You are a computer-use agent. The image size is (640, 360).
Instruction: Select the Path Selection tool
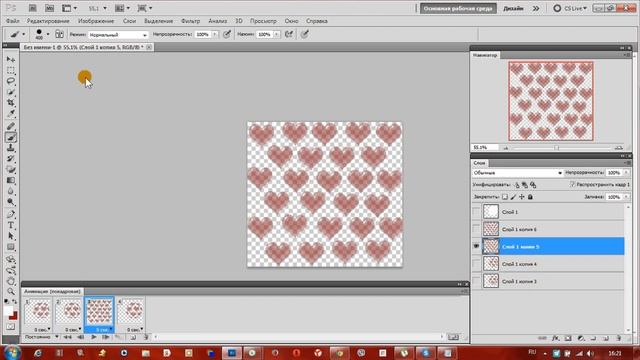pyautogui.click(x=11, y=236)
